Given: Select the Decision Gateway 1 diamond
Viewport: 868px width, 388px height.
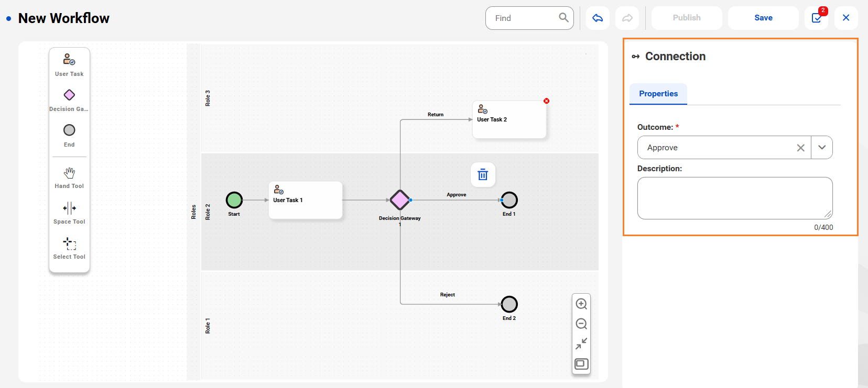Looking at the screenshot, I should coord(400,200).
